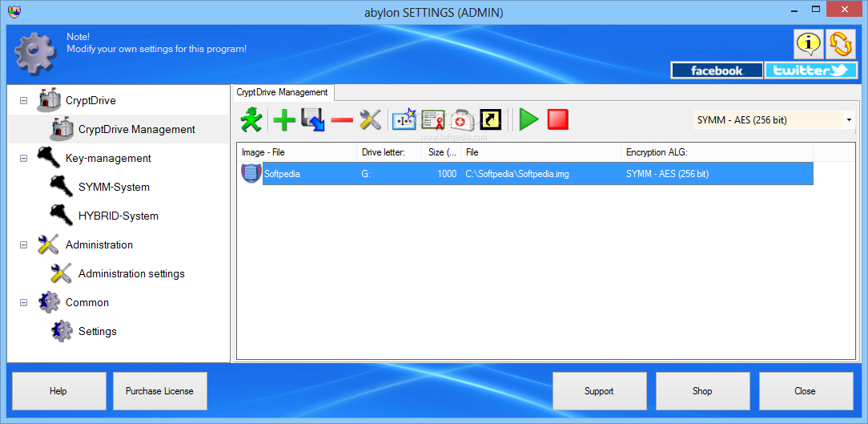Click the SYMM - AES (256 bit) row cell
868x424 pixels.
pos(667,174)
